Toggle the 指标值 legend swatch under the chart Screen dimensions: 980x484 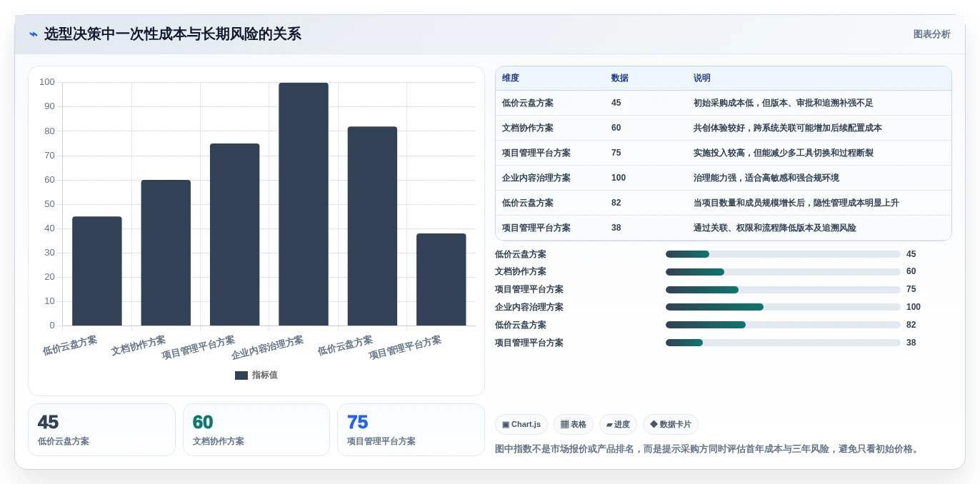[x=241, y=375]
